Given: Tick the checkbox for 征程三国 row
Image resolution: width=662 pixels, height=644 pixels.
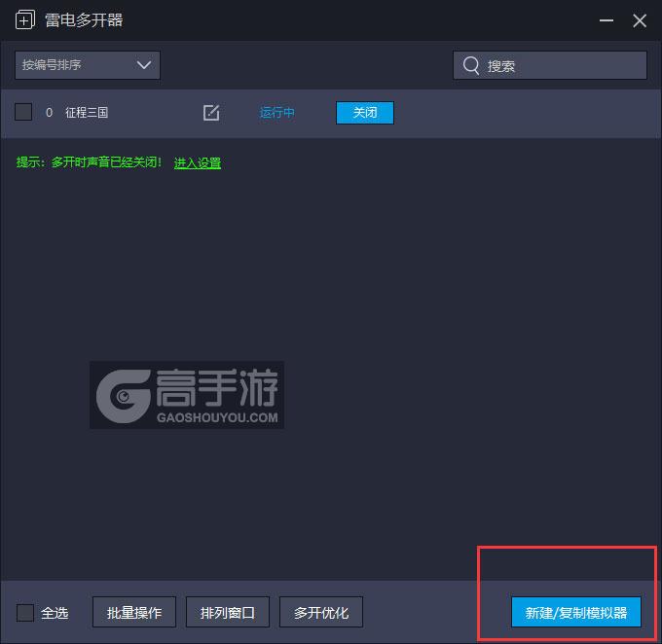Looking at the screenshot, I should (x=23, y=112).
